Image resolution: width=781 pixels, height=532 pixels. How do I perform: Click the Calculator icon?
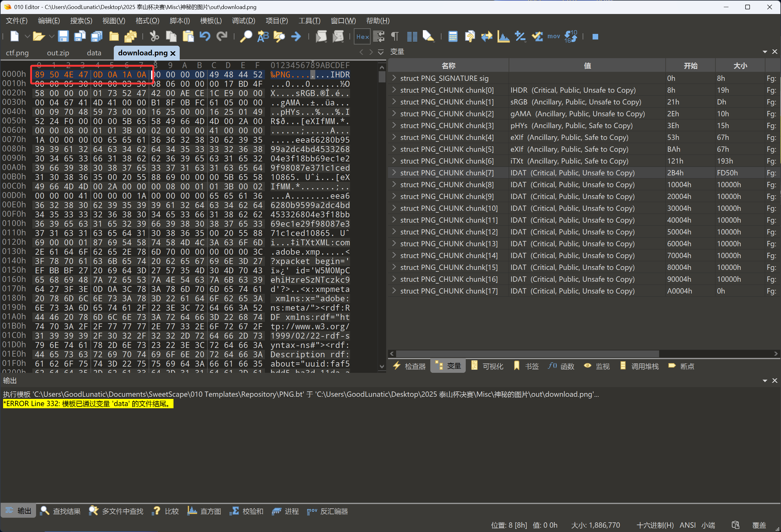tap(453, 36)
